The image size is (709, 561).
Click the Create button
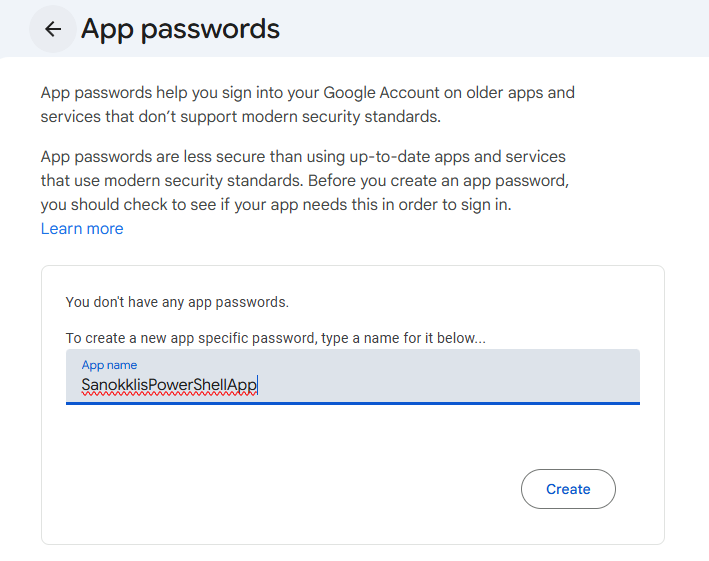click(568, 489)
